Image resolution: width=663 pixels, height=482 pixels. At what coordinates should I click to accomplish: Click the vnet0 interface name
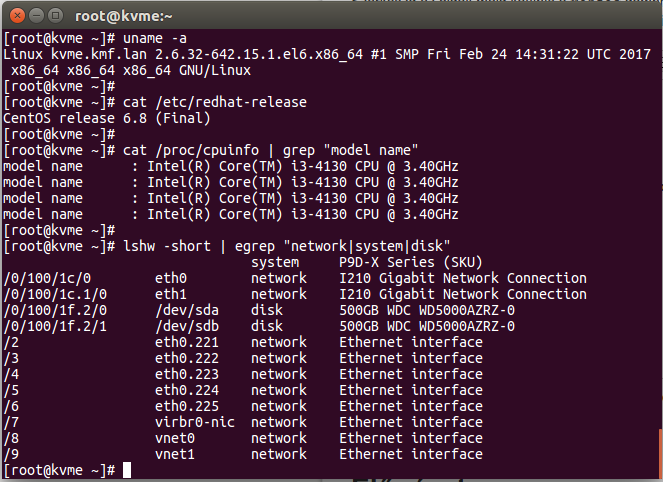pyautogui.click(x=175, y=438)
